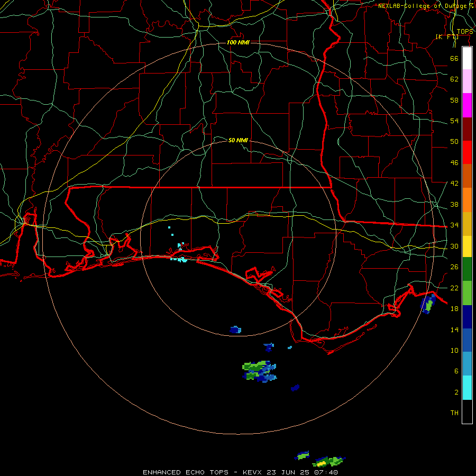This screenshot has width=476, height=476.
Task: Click the legend value "46"
Action: (x=454, y=163)
